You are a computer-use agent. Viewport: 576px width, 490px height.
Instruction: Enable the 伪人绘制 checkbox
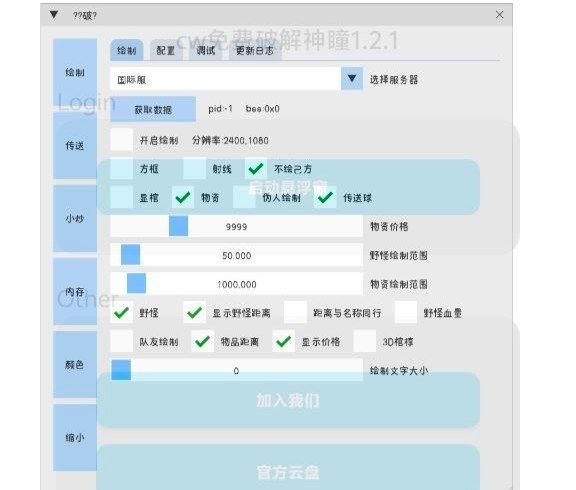click(244, 198)
